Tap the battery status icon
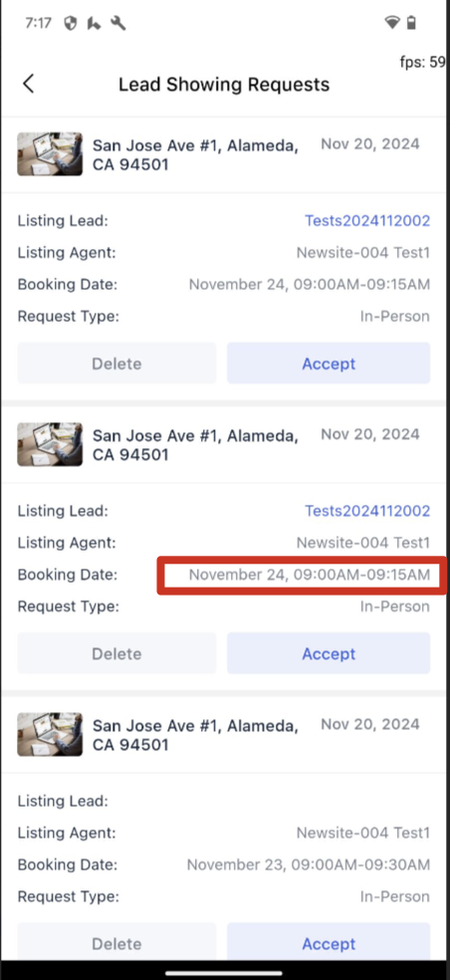Viewport: 450px width, 980px height. [x=411, y=24]
